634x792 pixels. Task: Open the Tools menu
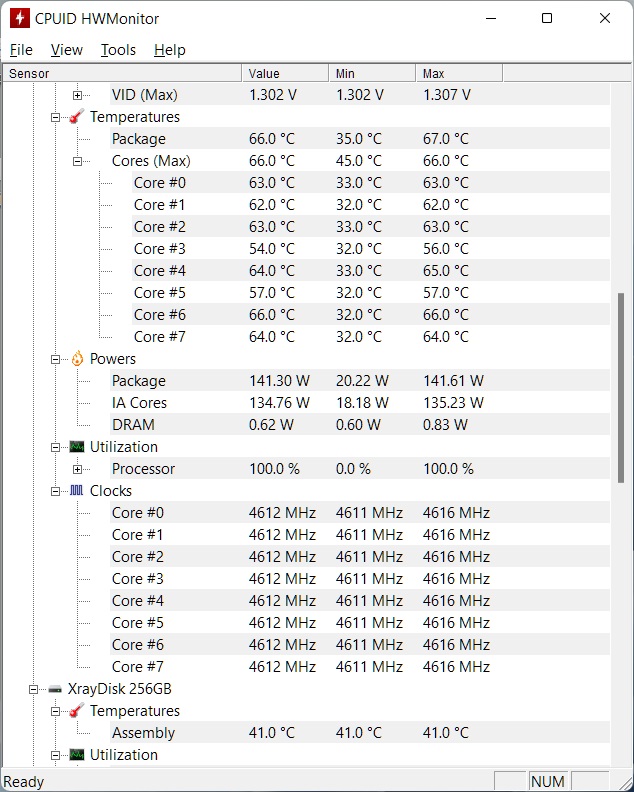coord(118,50)
